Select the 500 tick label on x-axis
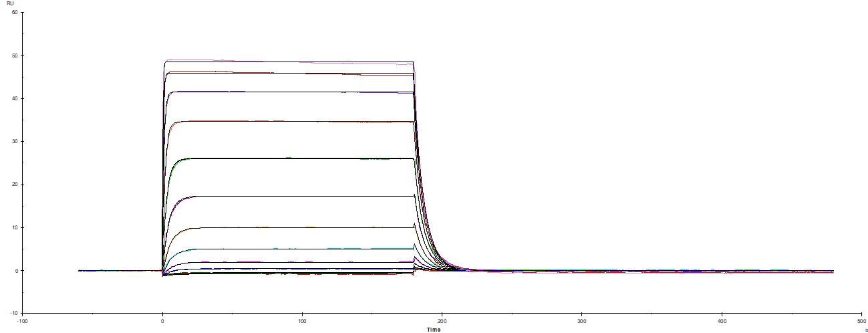The width and height of the screenshot is (868, 333). (861, 321)
